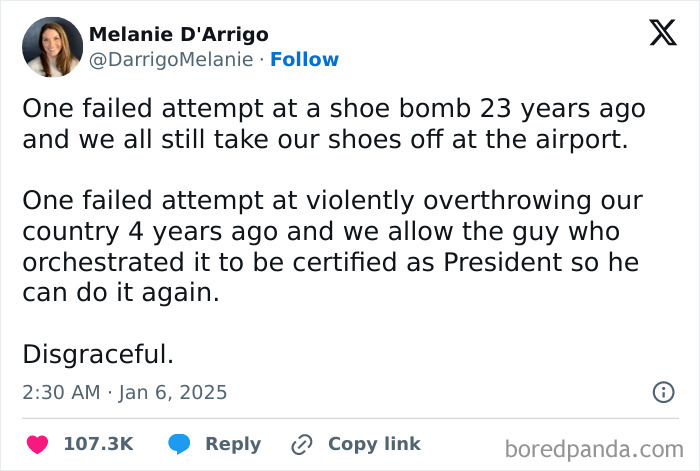700x471 pixels.
Task: Open Melanie D'Arrigo's profile photo
Action: pyautogui.click(x=51, y=47)
